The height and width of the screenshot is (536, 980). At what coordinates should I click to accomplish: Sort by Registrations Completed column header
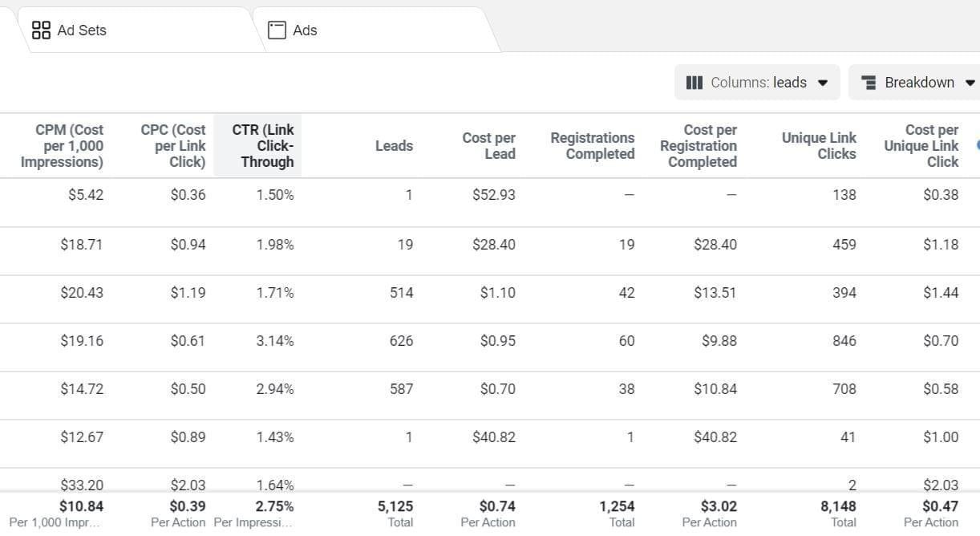(x=593, y=146)
